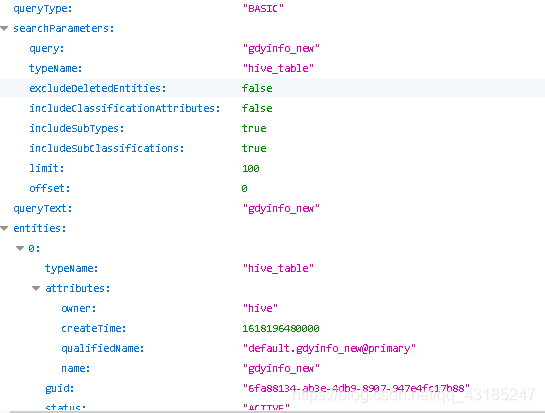The width and height of the screenshot is (545, 413).
Task: Select the typeName key under entity 0
Action: (72, 268)
